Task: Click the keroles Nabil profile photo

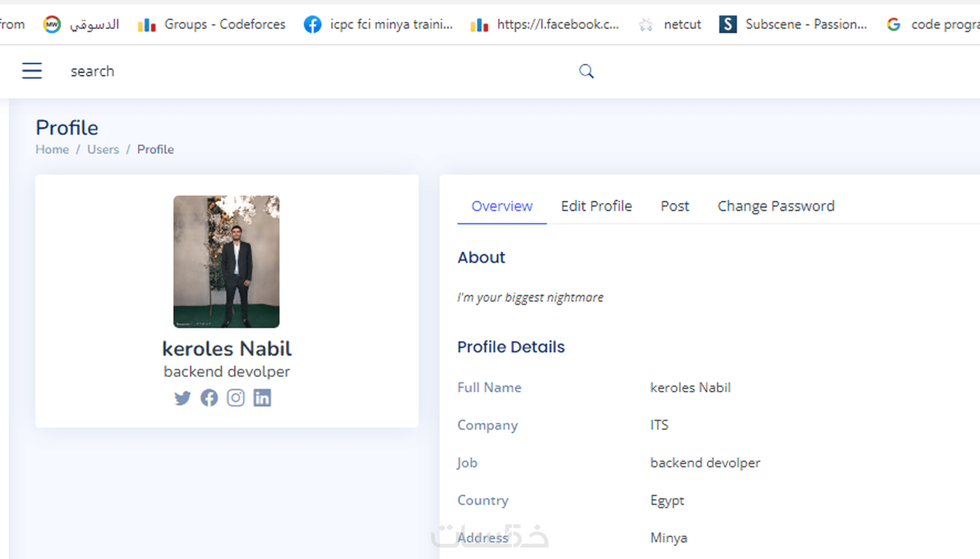Action: (x=226, y=261)
